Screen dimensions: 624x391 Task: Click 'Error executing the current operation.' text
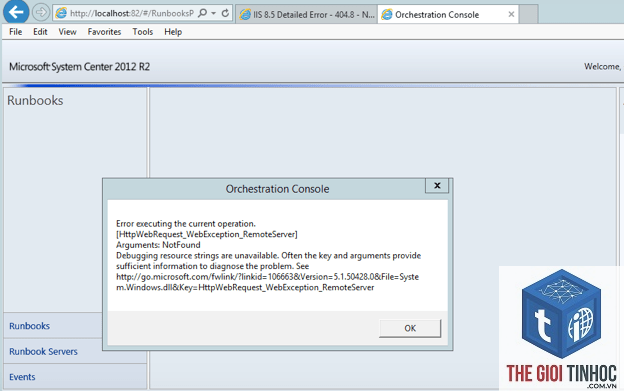click(x=186, y=224)
